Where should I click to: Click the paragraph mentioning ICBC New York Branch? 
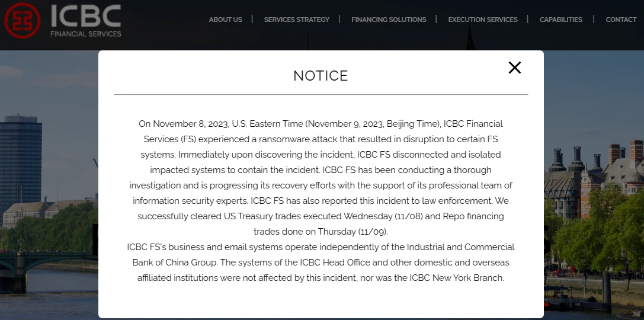321,262
